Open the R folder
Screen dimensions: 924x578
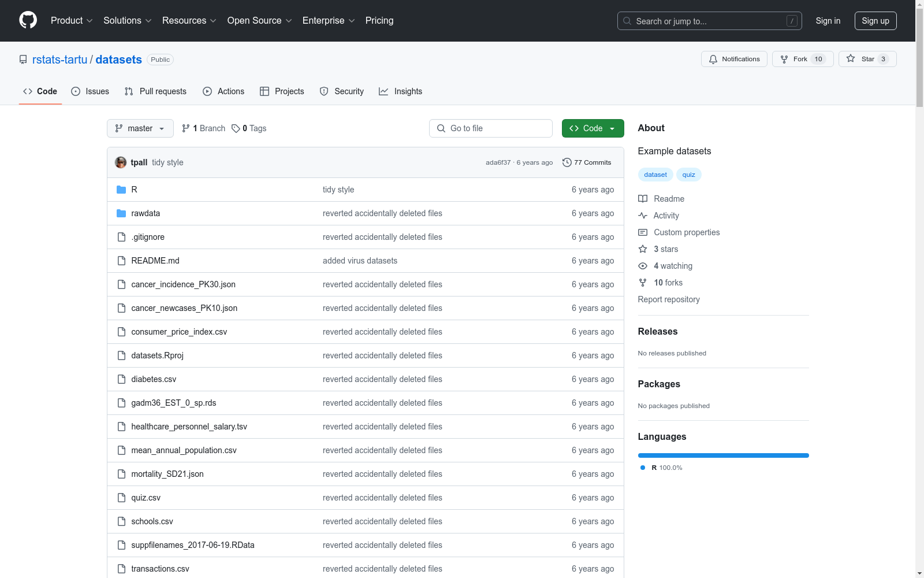134,190
